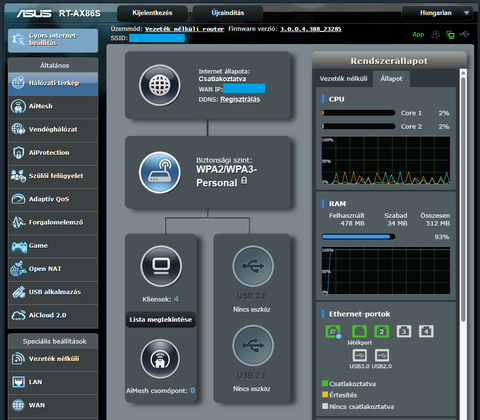This screenshot has width=480, height=420.
Task: Select the Clients computer icon
Action: pos(161,266)
